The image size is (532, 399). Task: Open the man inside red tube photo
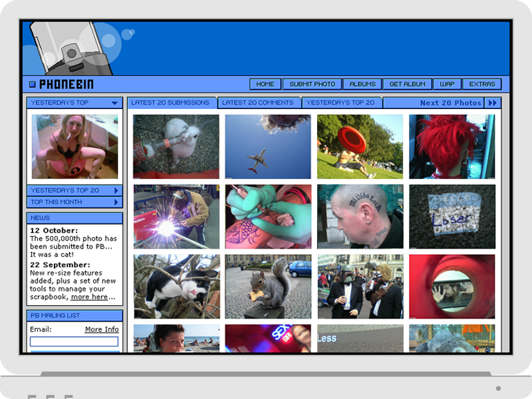click(x=452, y=286)
